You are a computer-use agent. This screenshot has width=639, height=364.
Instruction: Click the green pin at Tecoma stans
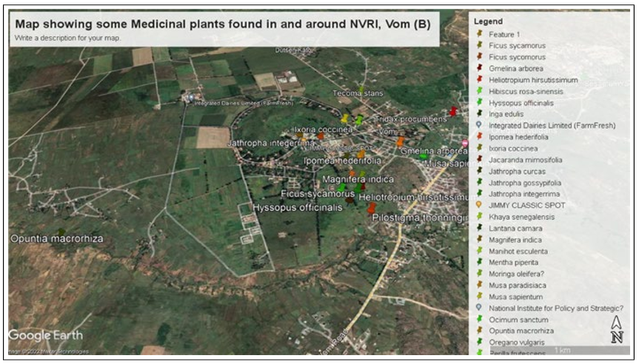(x=361, y=90)
